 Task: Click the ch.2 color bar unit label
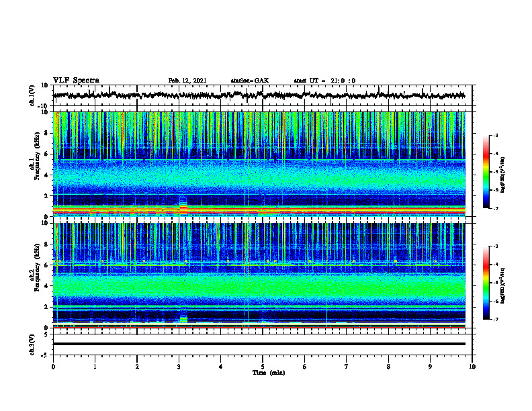pyautogui.click(x=503, y=285)
